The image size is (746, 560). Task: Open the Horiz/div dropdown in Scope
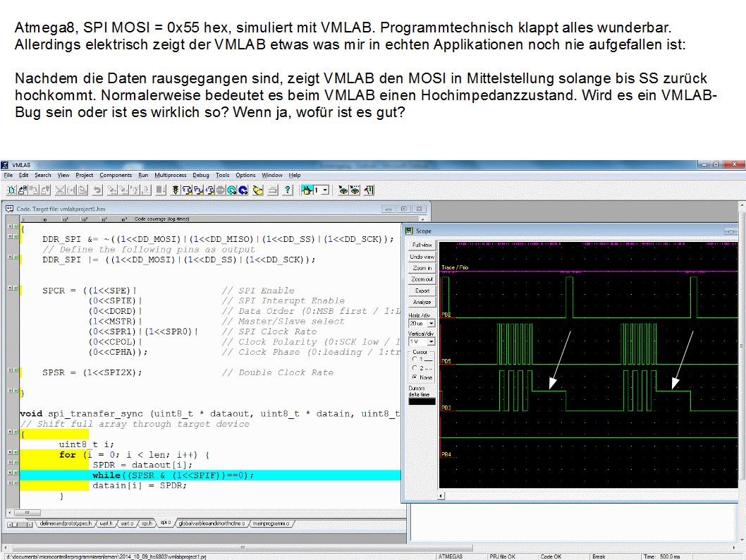pos(431,324)
